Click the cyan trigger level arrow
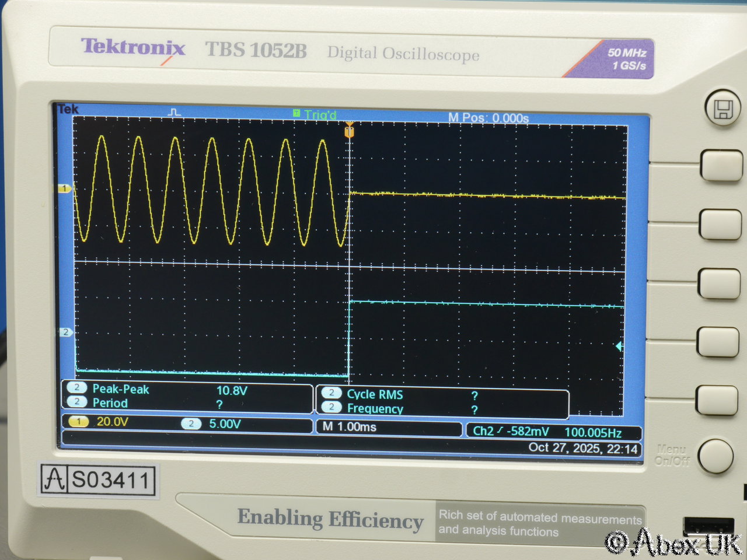747x560 pixels. point(619,346)
